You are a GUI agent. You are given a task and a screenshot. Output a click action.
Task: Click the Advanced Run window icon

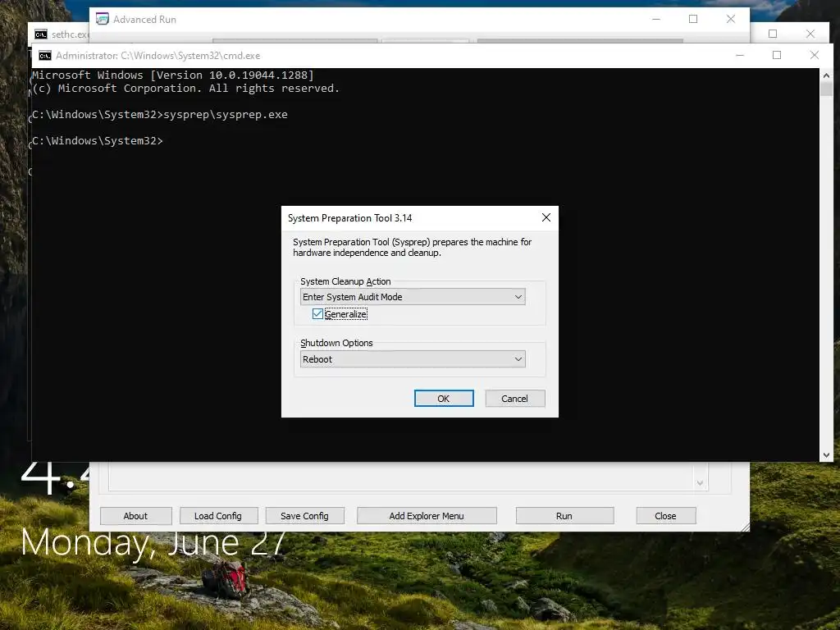[103, 20]
